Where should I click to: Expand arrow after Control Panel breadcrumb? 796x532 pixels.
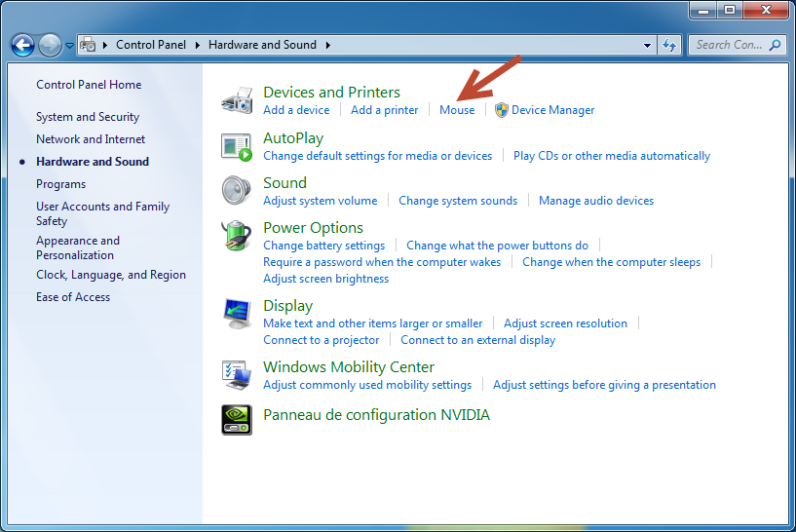point(198,45)
